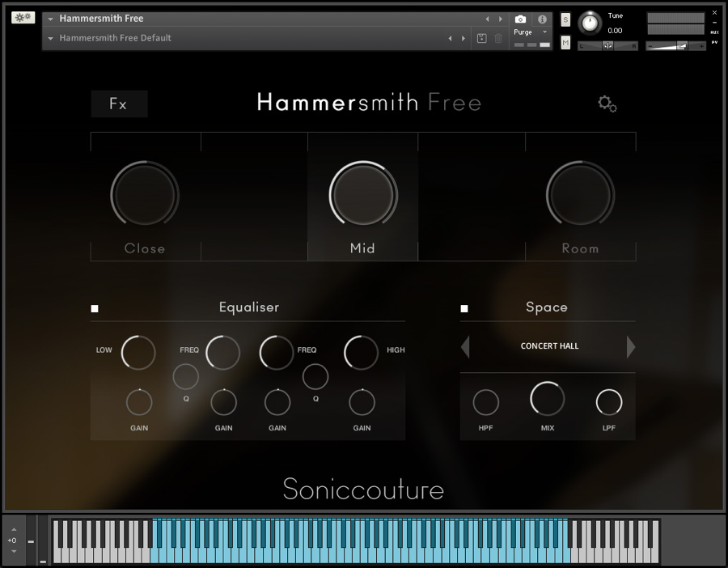Image resolution: width=728 pixels, height=568 pixels.
Task: Minimize the instrument view with minus button
Action: (714, 23)
